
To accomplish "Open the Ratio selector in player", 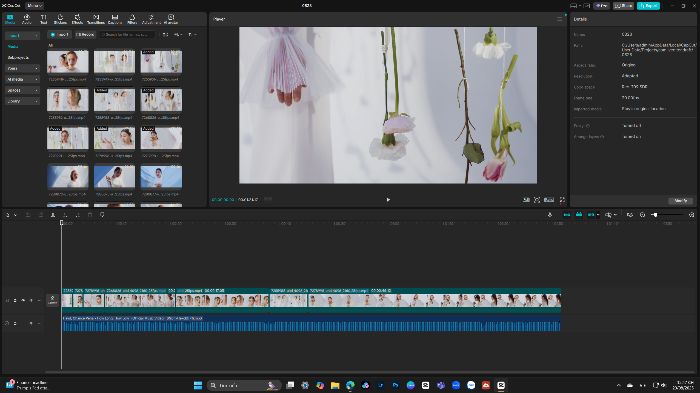I will (549, 200).
